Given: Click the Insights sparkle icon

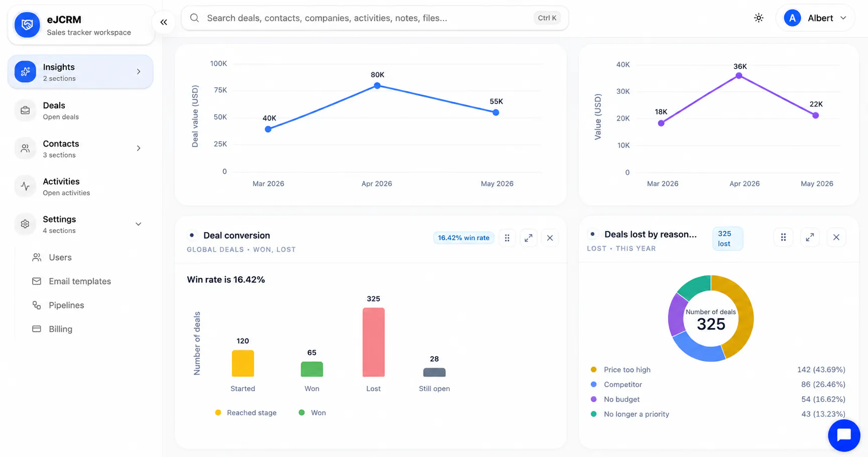Looking at the screenshot, I should [x=25, y=72].
